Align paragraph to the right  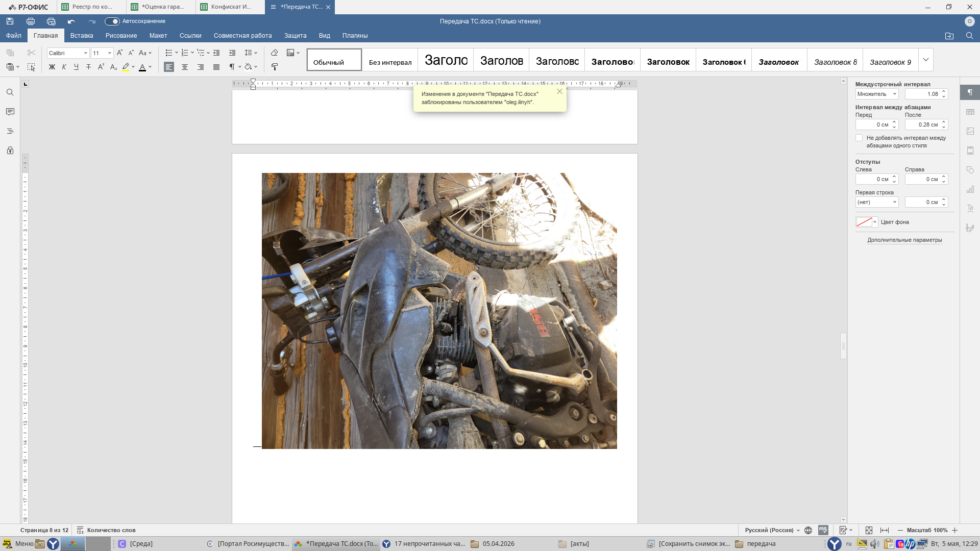201,67
